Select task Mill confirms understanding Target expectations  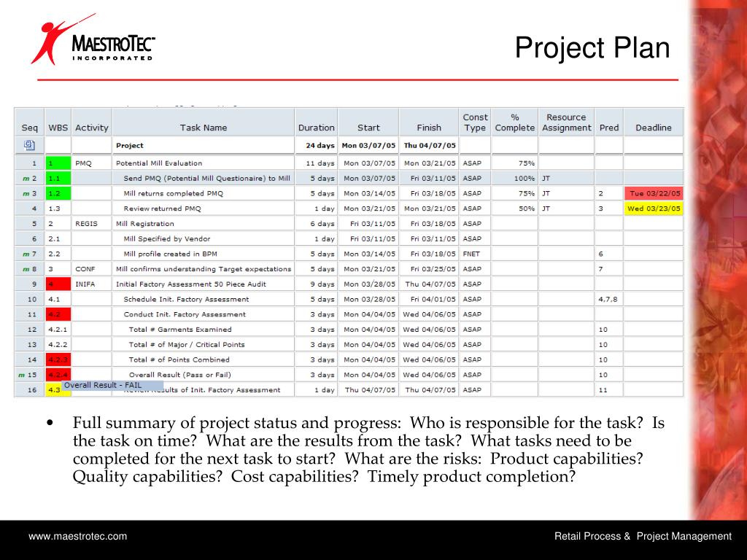coord(204,269)
